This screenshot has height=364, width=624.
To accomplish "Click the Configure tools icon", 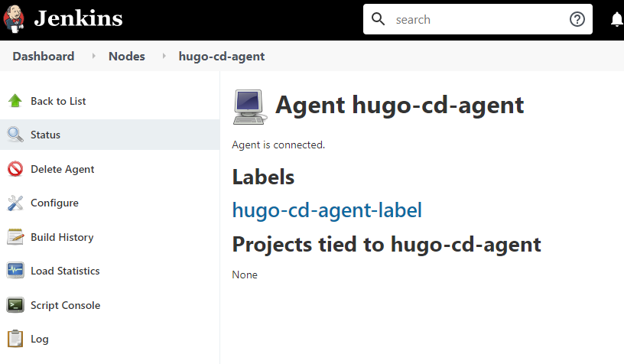I will tap(15, 203).
